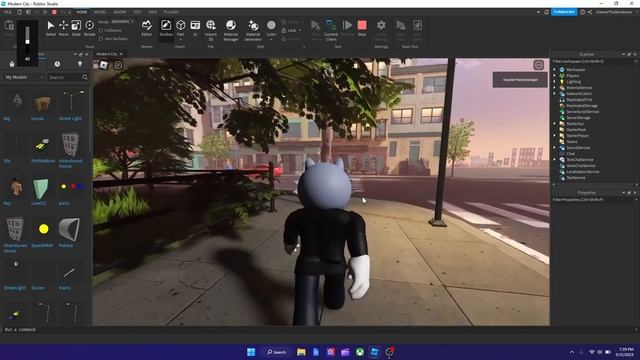640x360 pixels.
Task: Switch to the TEST ribbon tab
Action: tap(137, 12)
